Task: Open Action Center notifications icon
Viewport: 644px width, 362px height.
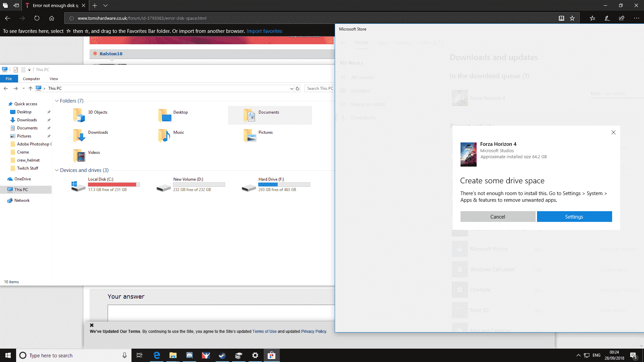Action: pyautogui.click(x=634, y=356)
